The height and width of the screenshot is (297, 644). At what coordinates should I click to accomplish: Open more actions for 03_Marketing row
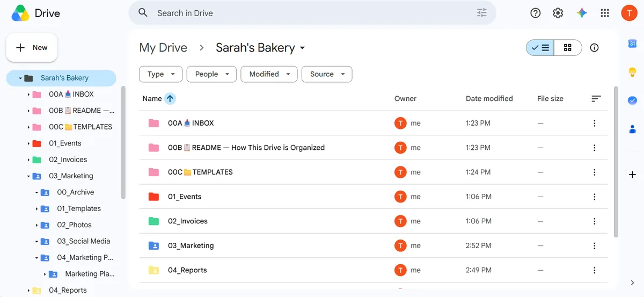pyautogui.click(x=594, y=246)
